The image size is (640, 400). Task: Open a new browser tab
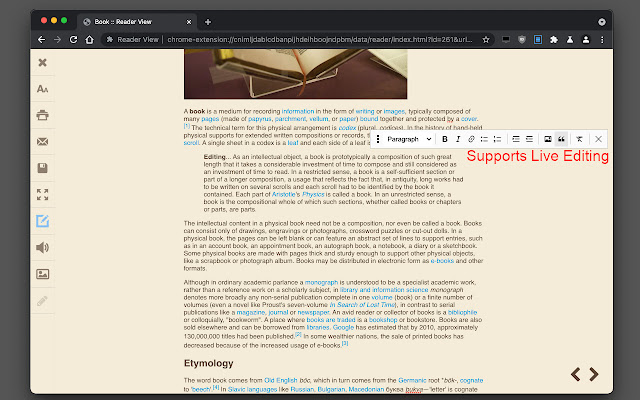208,21
